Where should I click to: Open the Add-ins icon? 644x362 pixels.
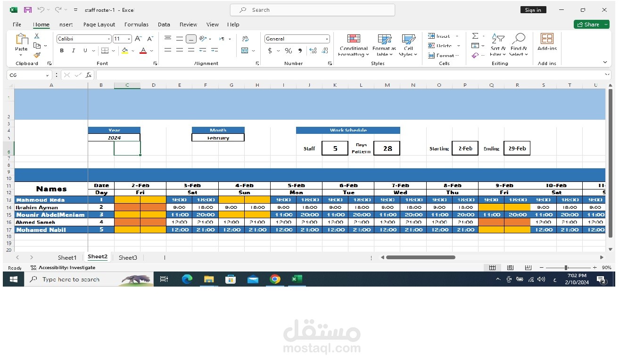pos(547,39)
